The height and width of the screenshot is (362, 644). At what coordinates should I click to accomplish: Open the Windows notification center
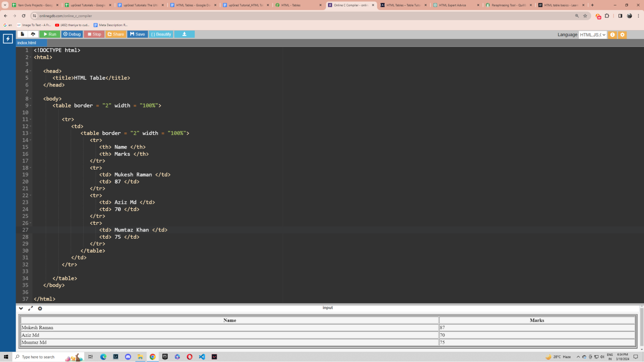[636, 357]
